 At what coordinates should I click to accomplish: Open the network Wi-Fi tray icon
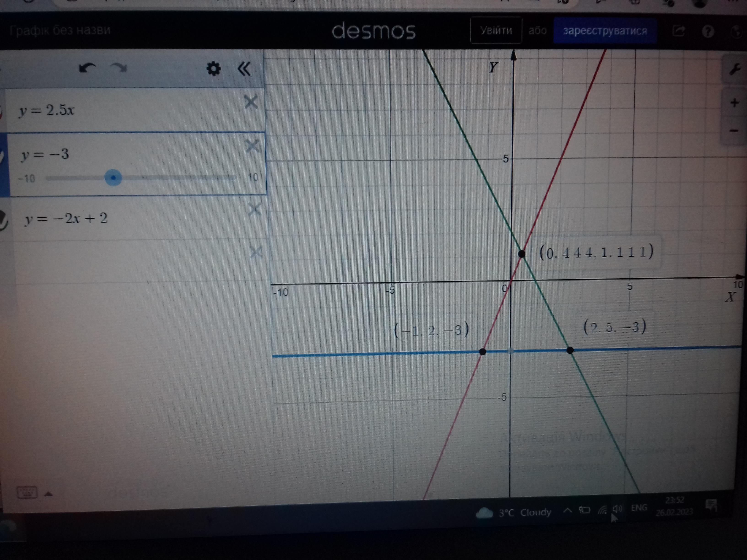[x=602, y=510]
